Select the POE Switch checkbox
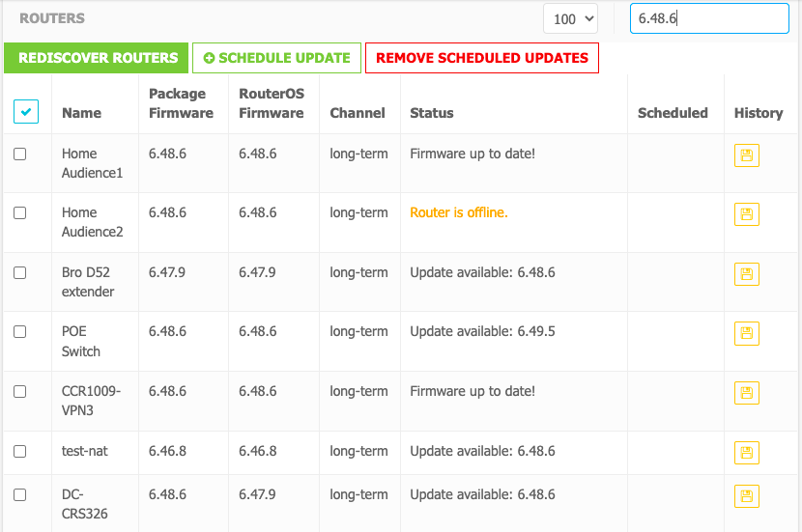 click(20, 332)
